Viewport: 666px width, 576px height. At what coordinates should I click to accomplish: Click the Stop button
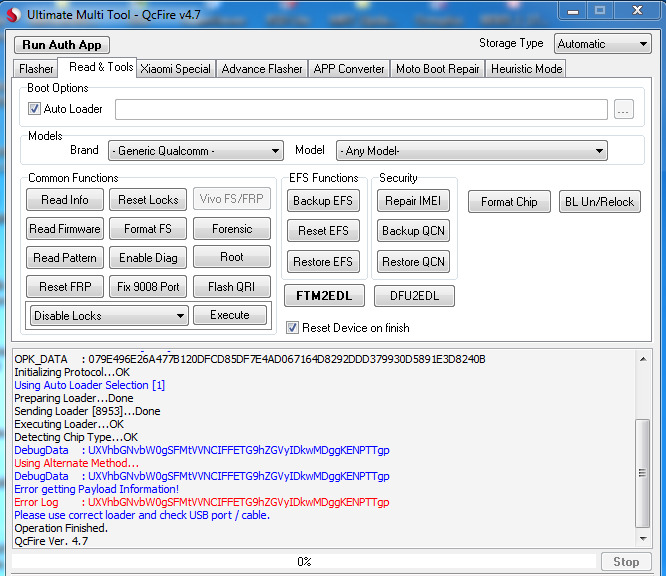(626, 562)
